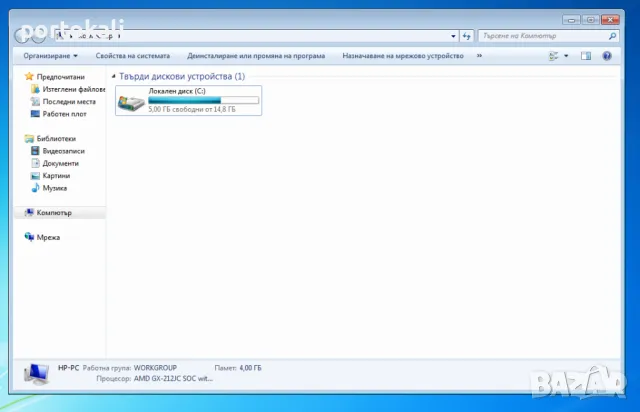The width and height of the screenshot is (640, 412).
Task: Click the Музика note icon
Action: tap(36, 188)
